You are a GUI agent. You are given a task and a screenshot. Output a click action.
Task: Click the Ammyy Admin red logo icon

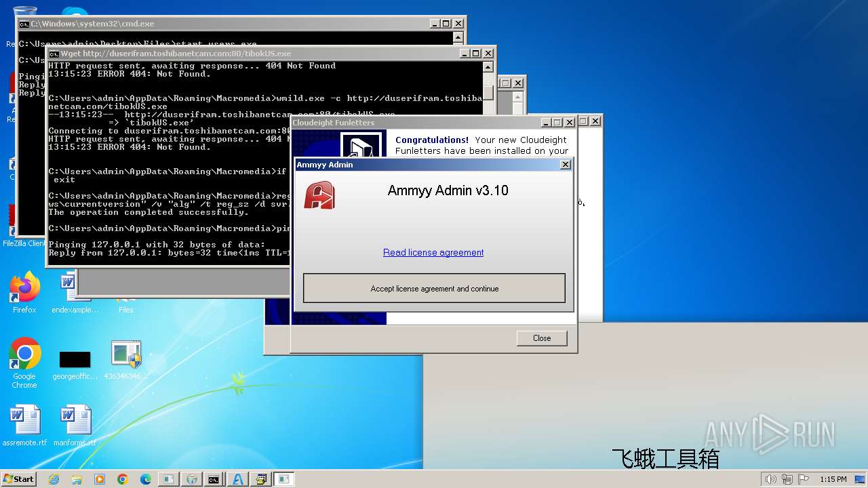click(x=319, y=195)
